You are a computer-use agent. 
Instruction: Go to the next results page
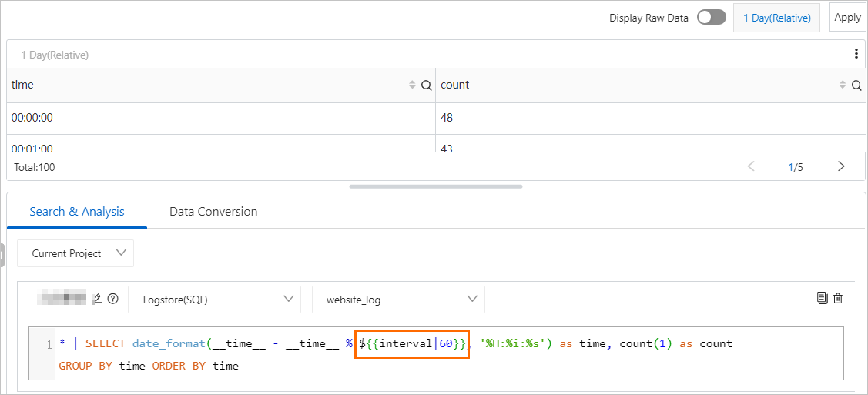click(841, 166)
